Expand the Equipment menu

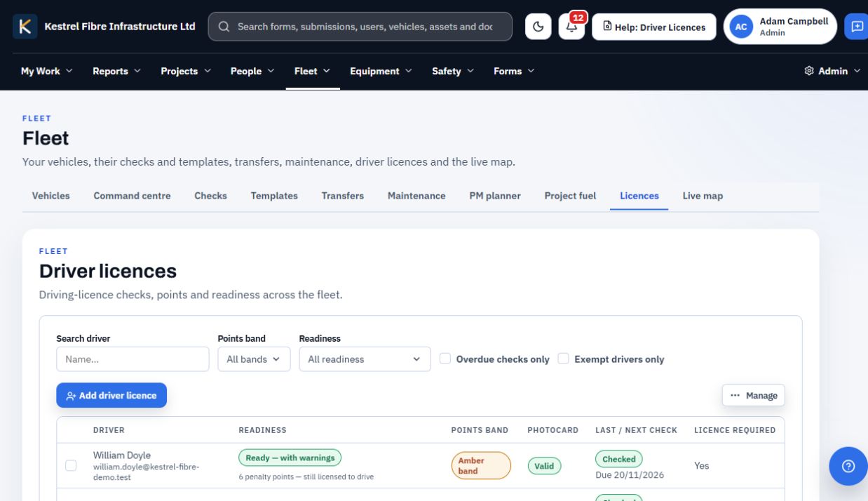[381, 71]
